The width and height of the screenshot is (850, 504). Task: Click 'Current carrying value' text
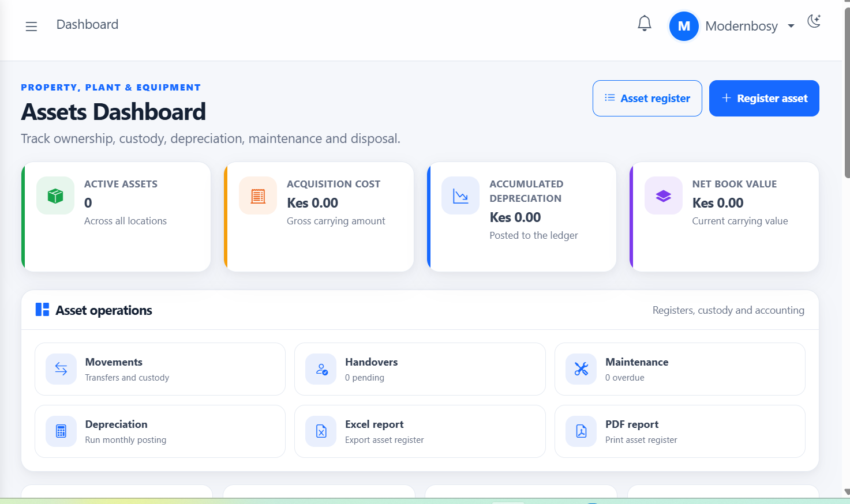click(740, 221)
